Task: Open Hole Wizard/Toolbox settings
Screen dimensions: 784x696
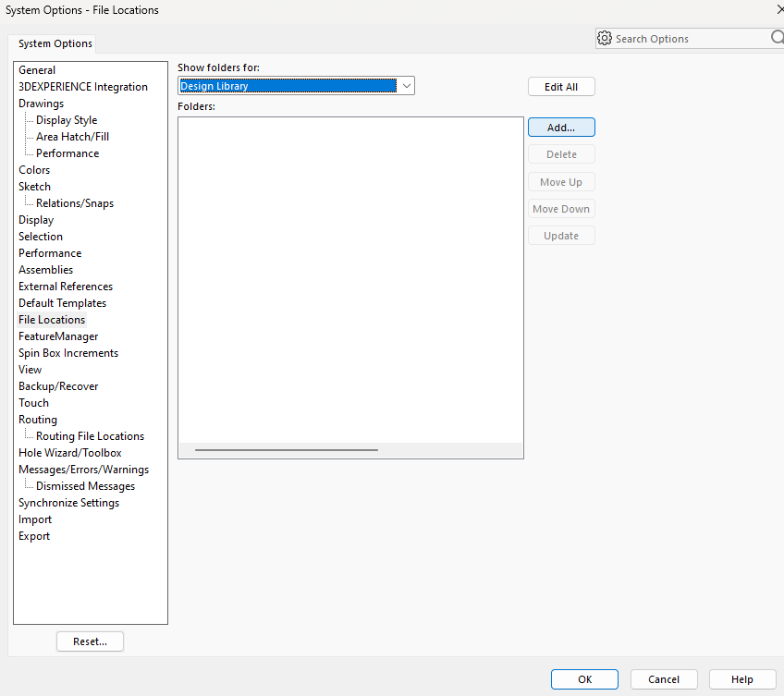Action: pyautogui.click(x=70, y=453)
